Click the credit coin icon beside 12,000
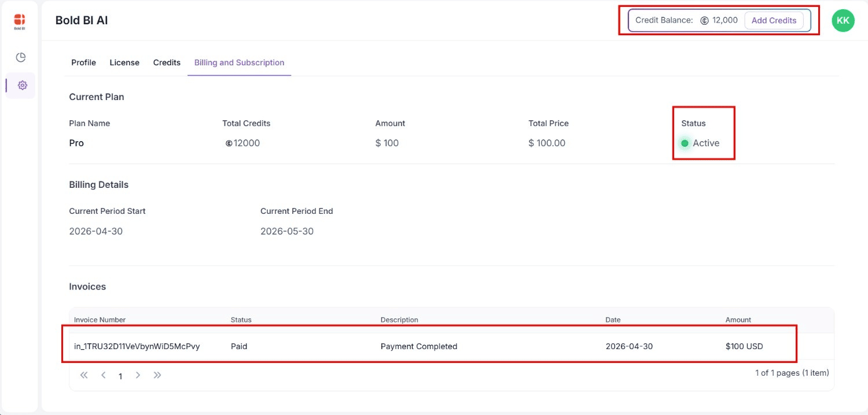868x415 pixels. pyautogui.click(x=704, y=20)
